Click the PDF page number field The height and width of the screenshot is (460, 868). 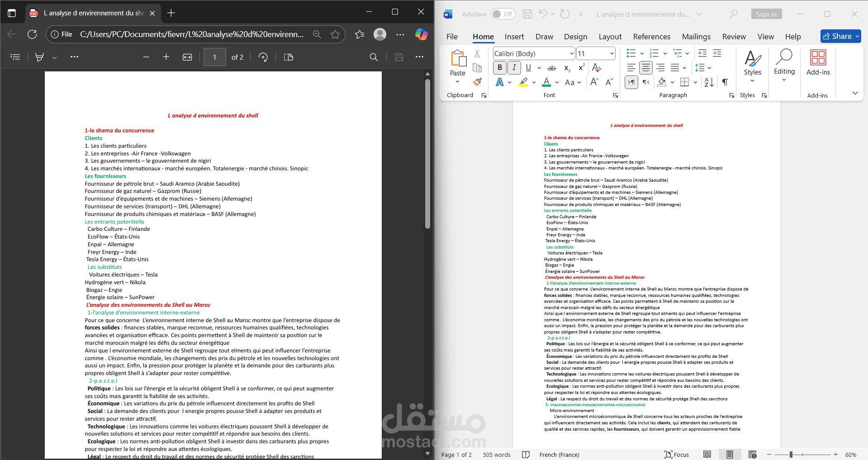coord(214,57)
